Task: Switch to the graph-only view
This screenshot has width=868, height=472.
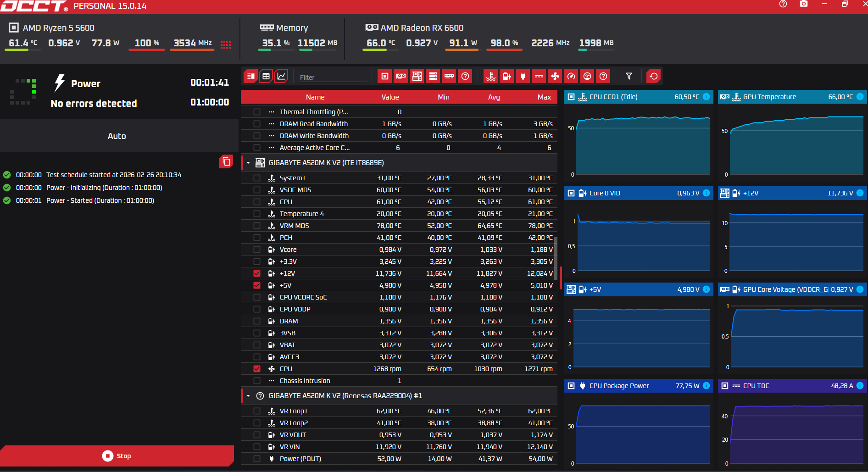Action: tap(281, 77)
